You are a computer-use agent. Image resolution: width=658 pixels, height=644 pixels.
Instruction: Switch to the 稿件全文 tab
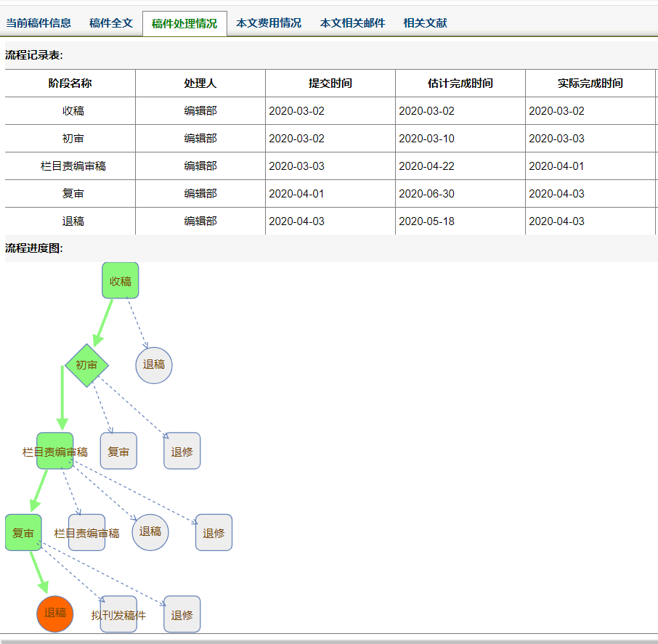click(111, 23)
